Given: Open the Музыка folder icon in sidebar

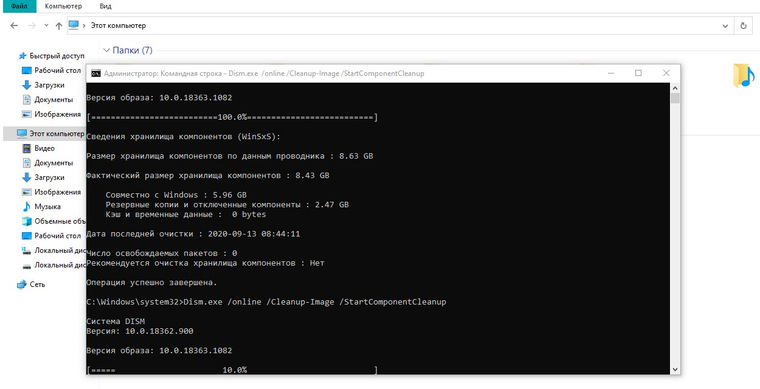Looking at the screenshot, I should tap(27, 206).
